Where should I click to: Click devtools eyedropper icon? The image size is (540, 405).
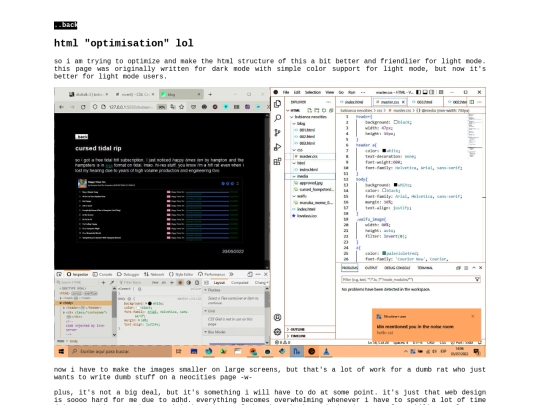click(x=112, y=282)
